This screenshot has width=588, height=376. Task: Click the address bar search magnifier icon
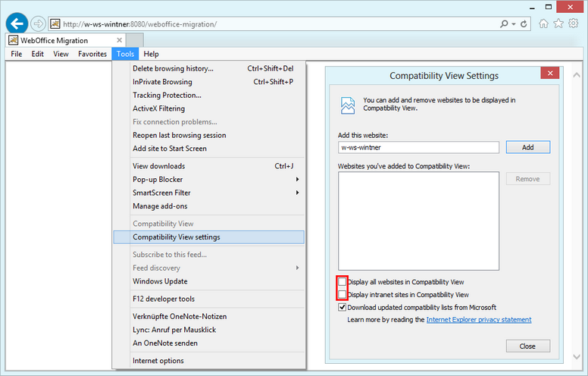point(504,24)
